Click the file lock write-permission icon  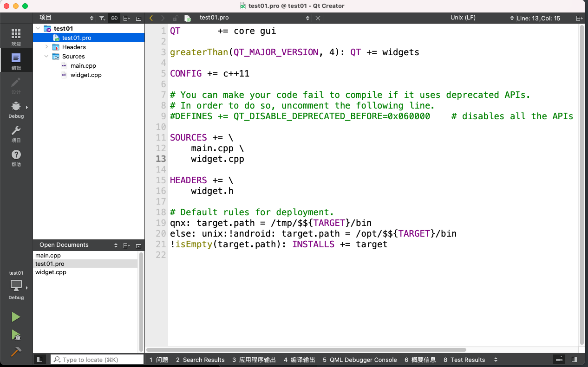(x=175, y=18)
